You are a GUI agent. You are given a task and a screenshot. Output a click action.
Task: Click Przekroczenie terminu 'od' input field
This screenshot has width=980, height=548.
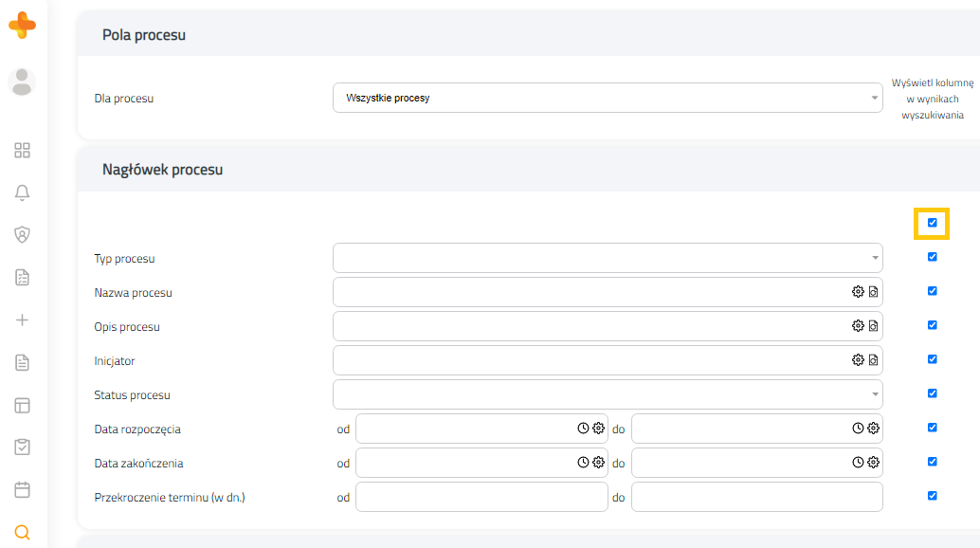pyautogui.click(x=481, y=497)
